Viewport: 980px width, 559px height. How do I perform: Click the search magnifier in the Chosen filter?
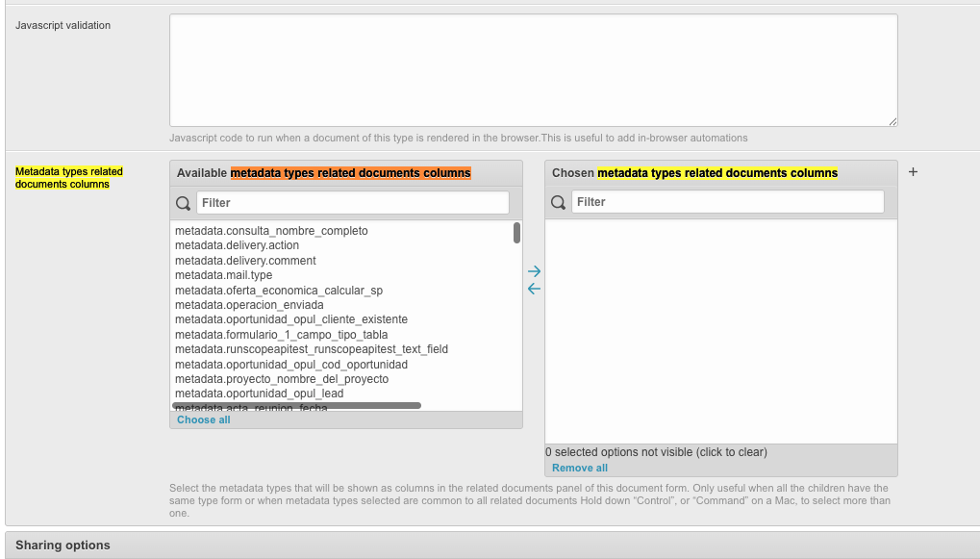pyautogui.click(x=558, y=201)
